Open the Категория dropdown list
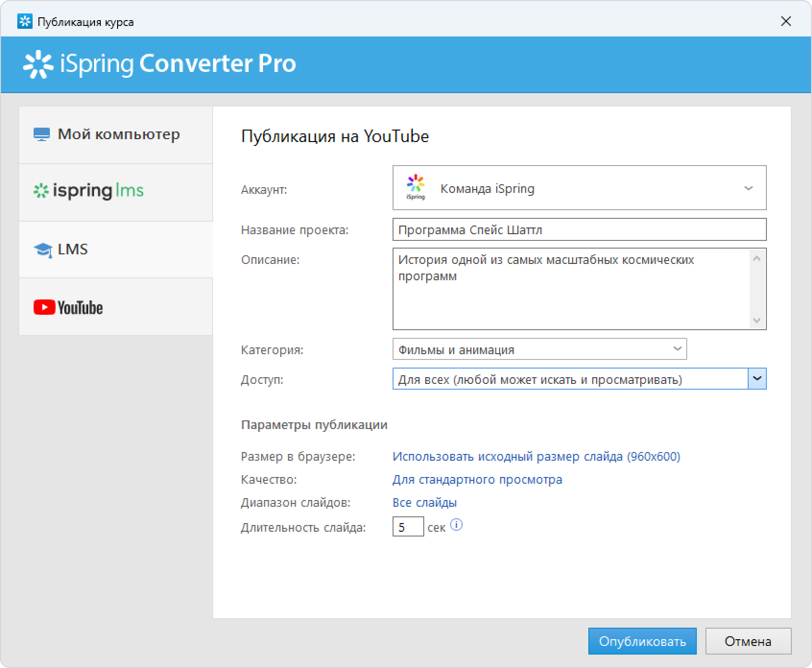The image size is (812, 668). (539, 349)
